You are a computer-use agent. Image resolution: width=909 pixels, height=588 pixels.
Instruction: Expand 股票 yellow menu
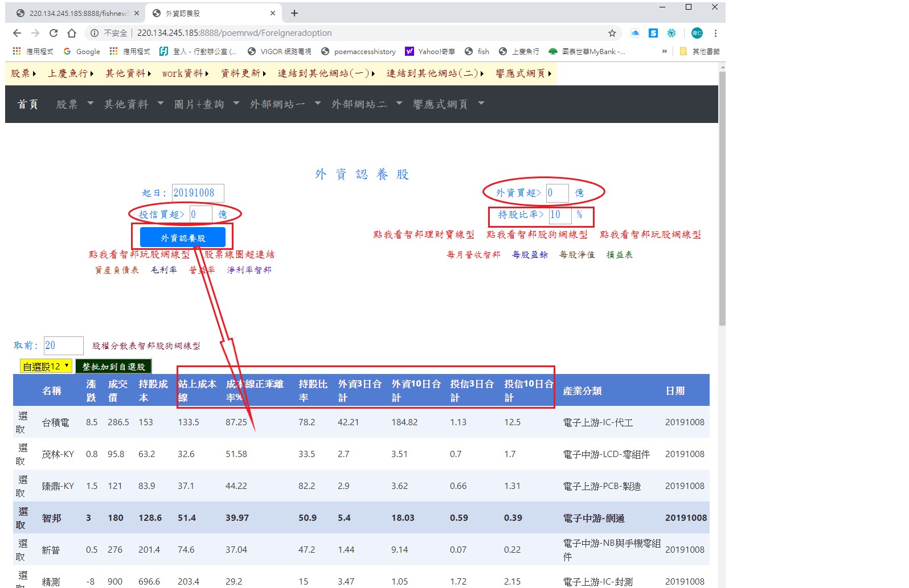(x=23, y=73)
